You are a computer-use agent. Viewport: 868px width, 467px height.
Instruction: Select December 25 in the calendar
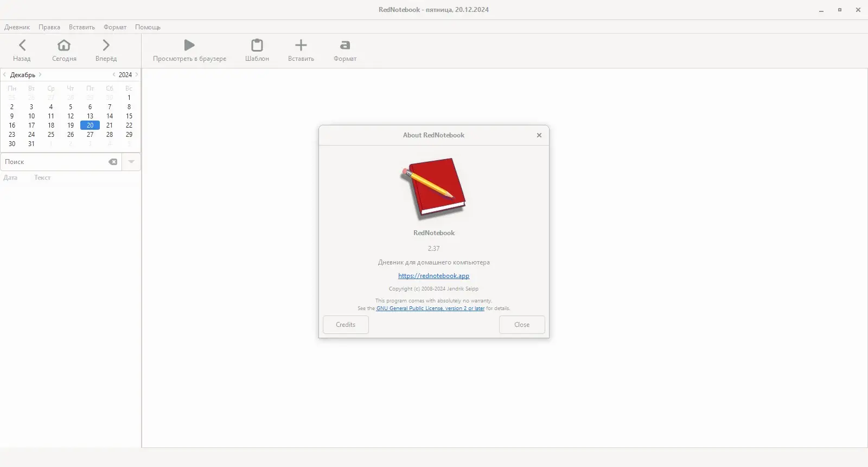(51, 135)
